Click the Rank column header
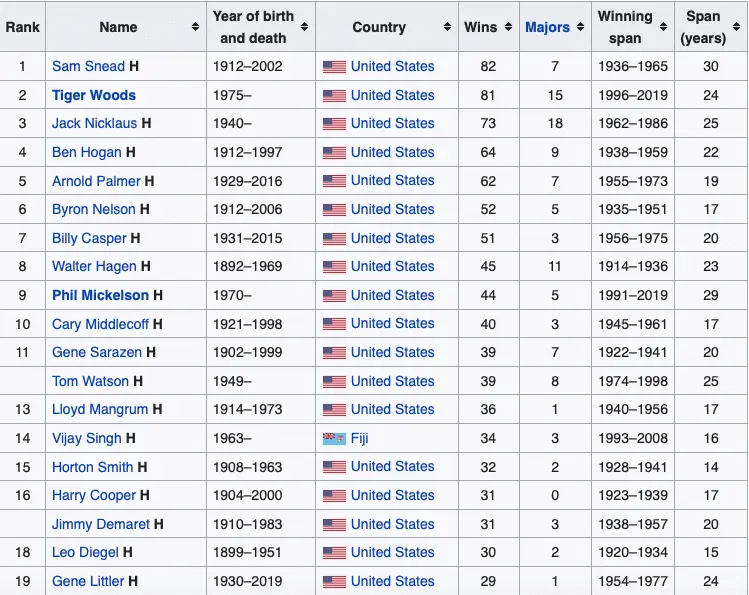The width and height of the screenshot is (749, 595). click(23, 28)
